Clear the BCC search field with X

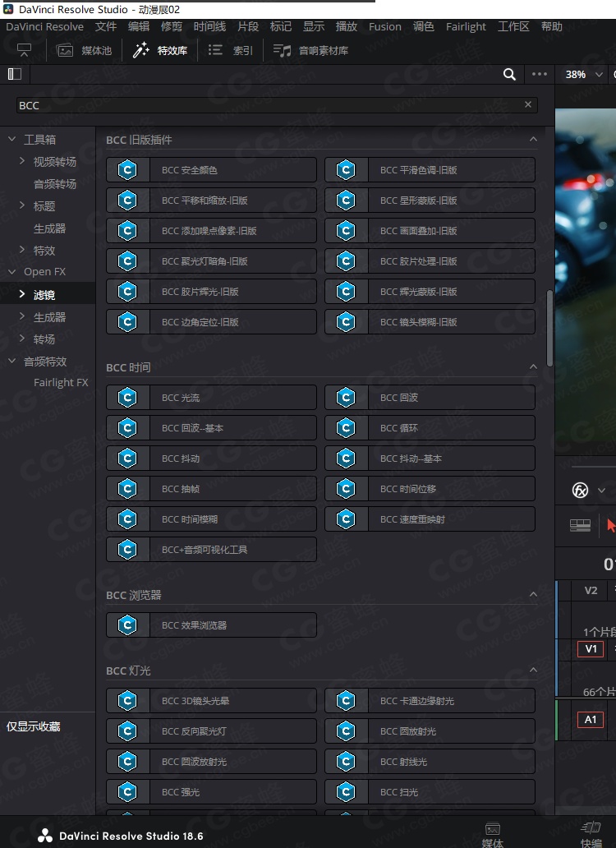528,104
